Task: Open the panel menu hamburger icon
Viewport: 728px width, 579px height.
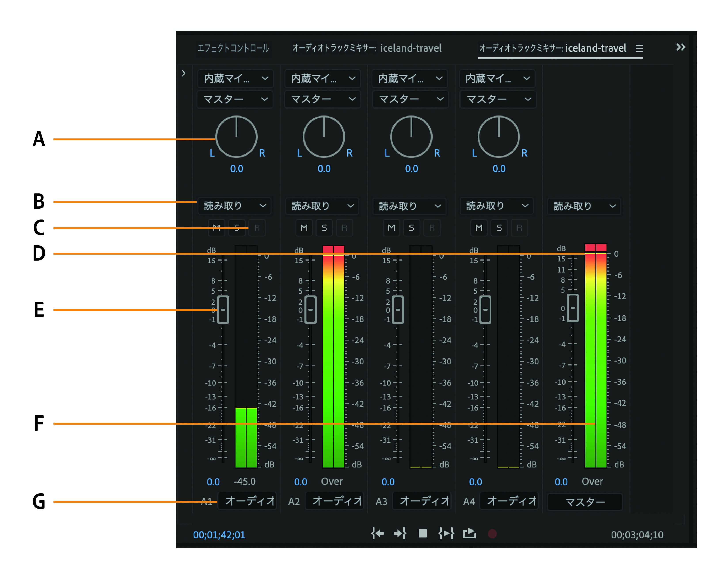Action: click(639, 48)
